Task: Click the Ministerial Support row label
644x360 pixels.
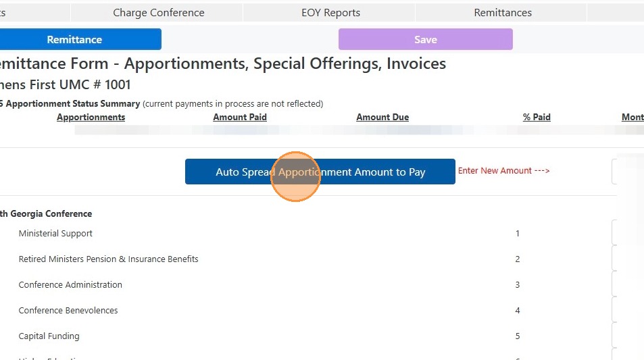Action: click(55, 234)
